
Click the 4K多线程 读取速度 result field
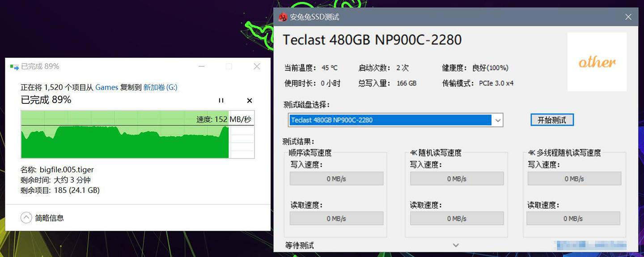573,218
